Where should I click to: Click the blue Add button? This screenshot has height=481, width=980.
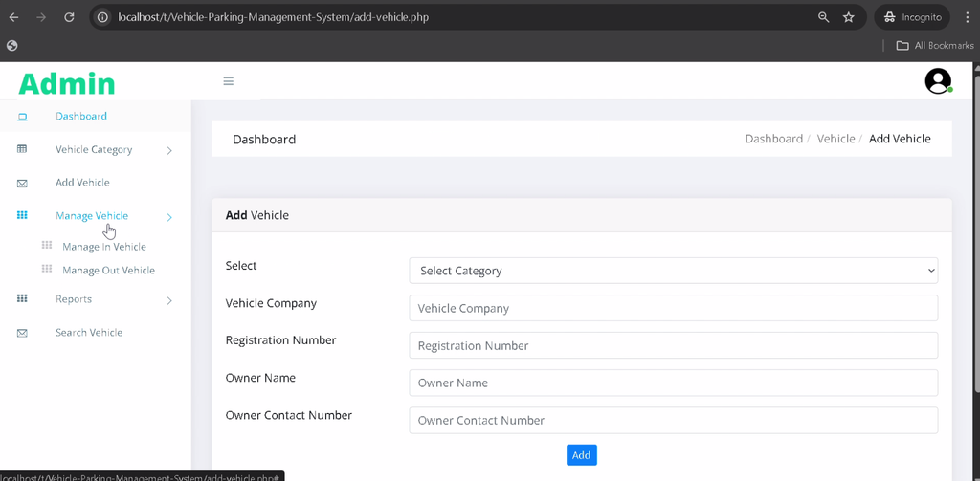coord(582,455)
